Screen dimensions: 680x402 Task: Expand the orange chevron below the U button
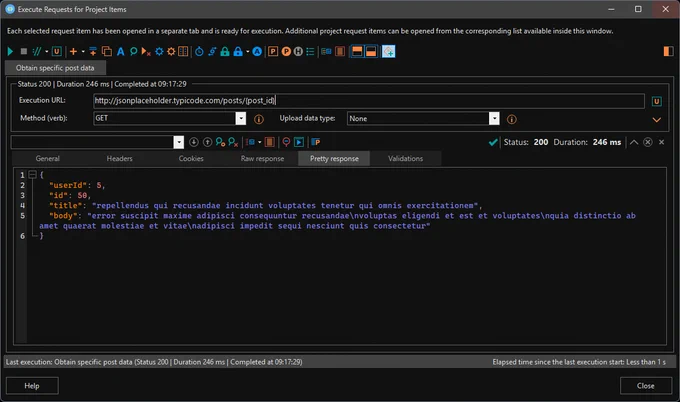coord(657,120)
